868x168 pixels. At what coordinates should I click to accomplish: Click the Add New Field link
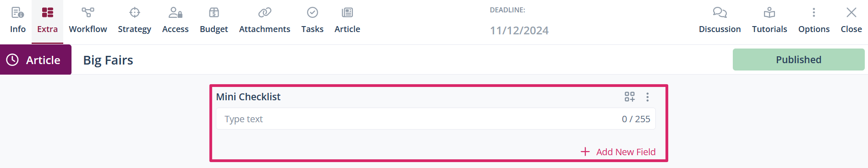[618, 152]
